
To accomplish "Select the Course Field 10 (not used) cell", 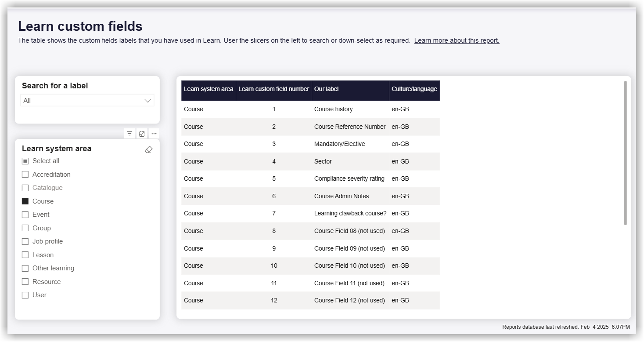I will 350,266.
